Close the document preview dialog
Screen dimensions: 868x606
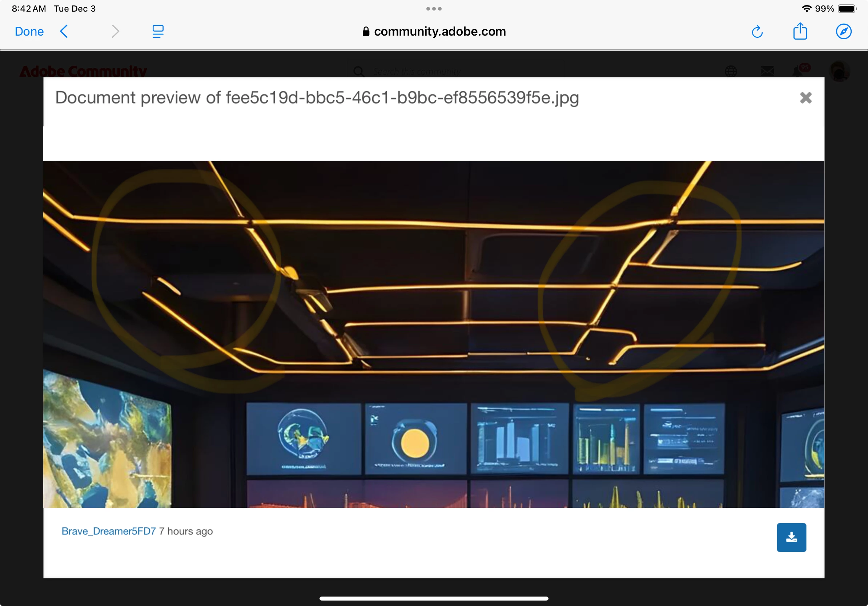pyautogui.click(x=805, y=98)
